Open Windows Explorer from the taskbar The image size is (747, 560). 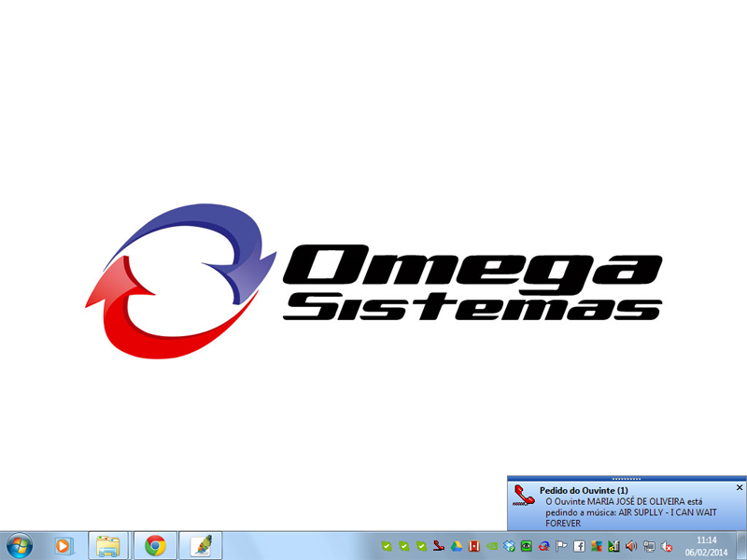[108, 546]
